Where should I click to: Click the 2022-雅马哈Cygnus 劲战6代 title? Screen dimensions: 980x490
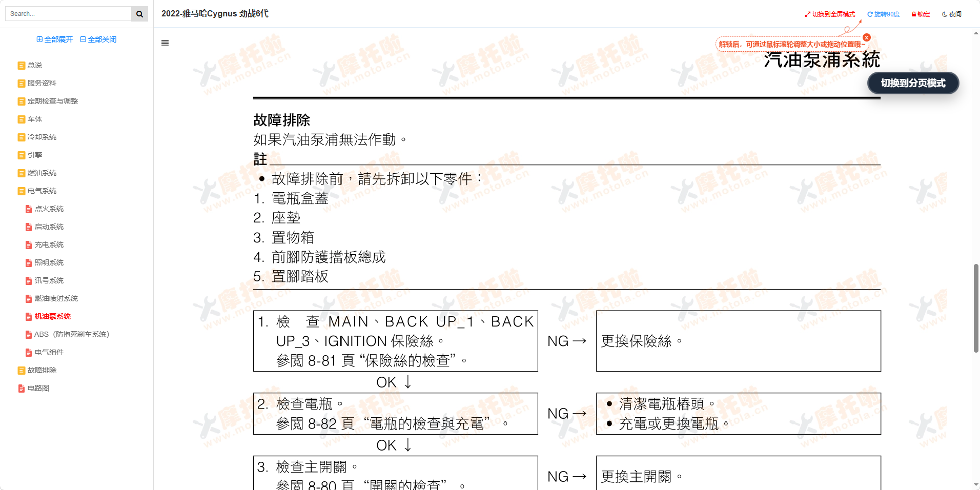pyautogui.click(x=215, y=14)
